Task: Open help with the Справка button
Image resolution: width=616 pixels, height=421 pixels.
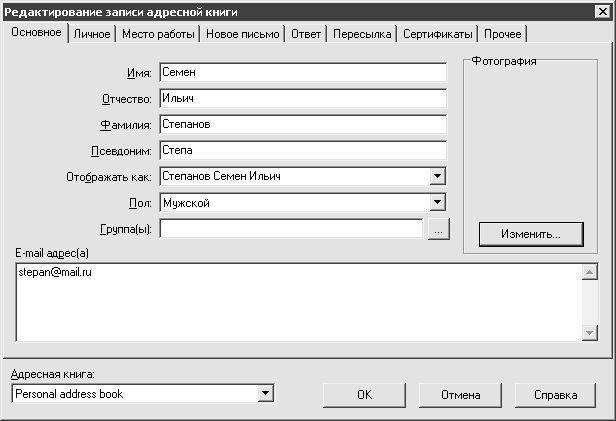Action: coord(556,395)
